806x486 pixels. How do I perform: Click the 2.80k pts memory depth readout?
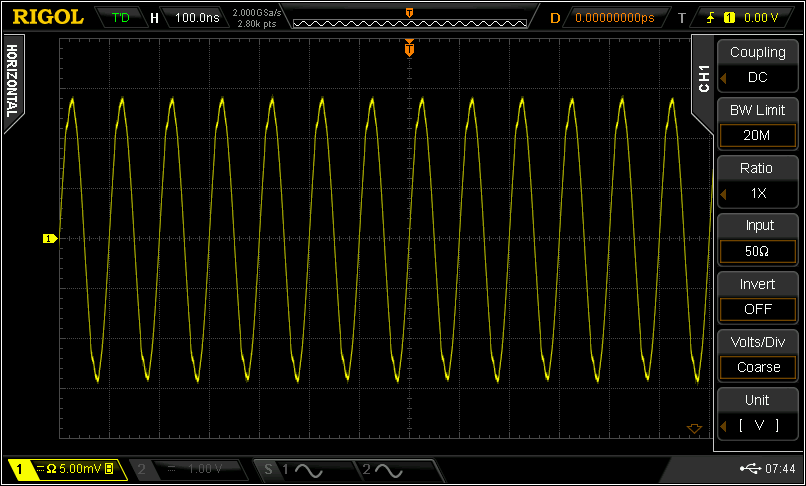click(x=257, y=22)
